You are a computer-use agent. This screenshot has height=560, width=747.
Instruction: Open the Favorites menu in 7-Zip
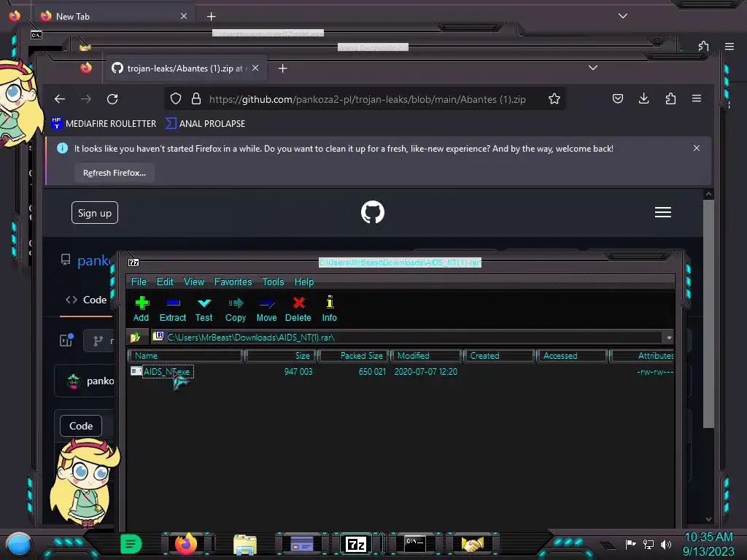point(233,282)
